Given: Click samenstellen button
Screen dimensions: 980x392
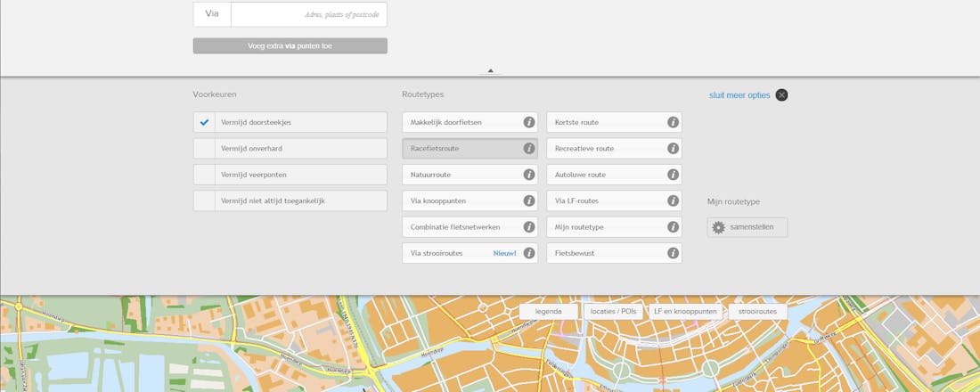Looking at the screenshot, I should (747, 227).
